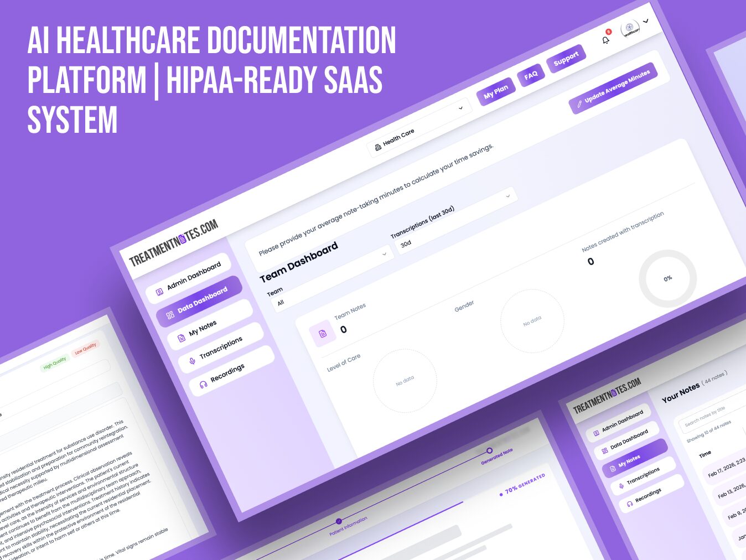The width and height of the screenshot is (746, 560).
Task: Click the Admin Dashboard person icon in main window
Action: tap(159, 292)
